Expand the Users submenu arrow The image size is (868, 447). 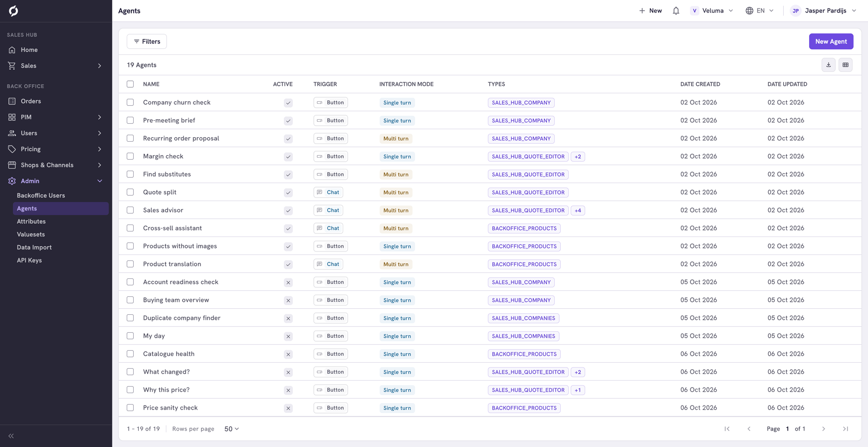[100, 133]
